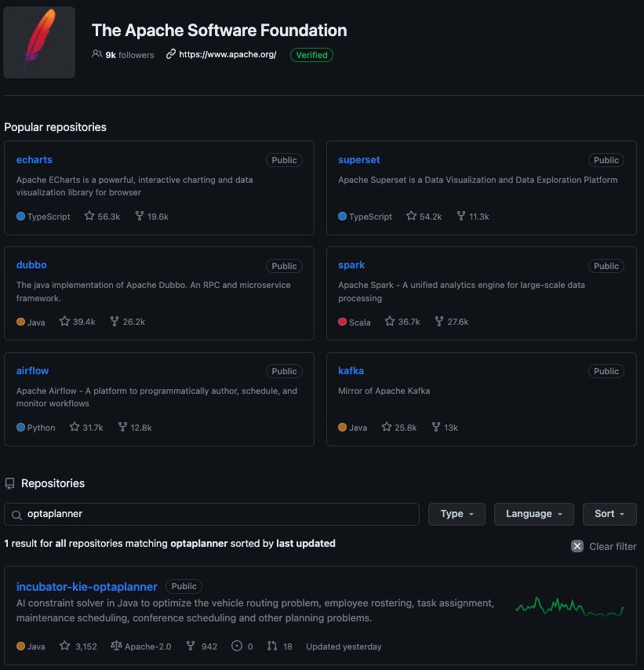Click the pull requests icon showing 18
Screen dimensions: 644x670
[271, 646]
